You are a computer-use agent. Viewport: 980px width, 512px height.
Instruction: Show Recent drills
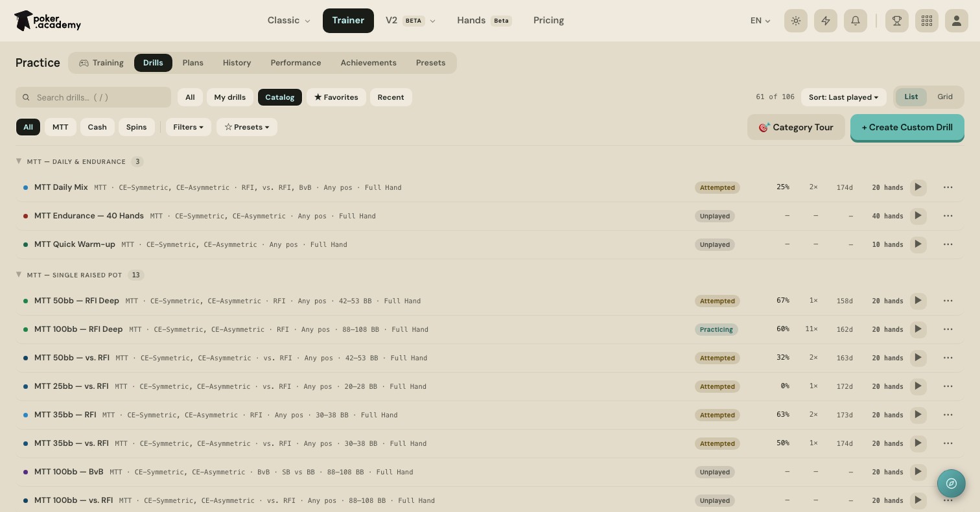391,97
